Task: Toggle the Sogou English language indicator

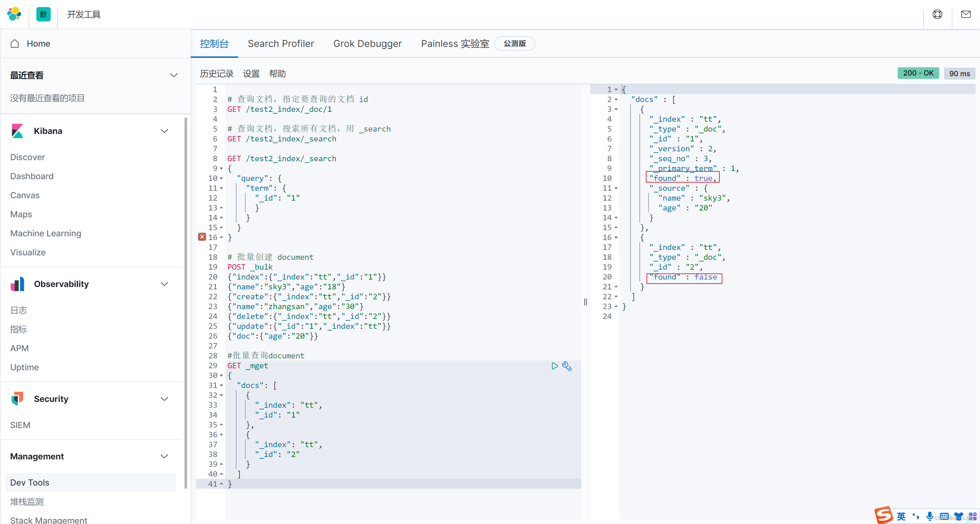Action: 901,516
